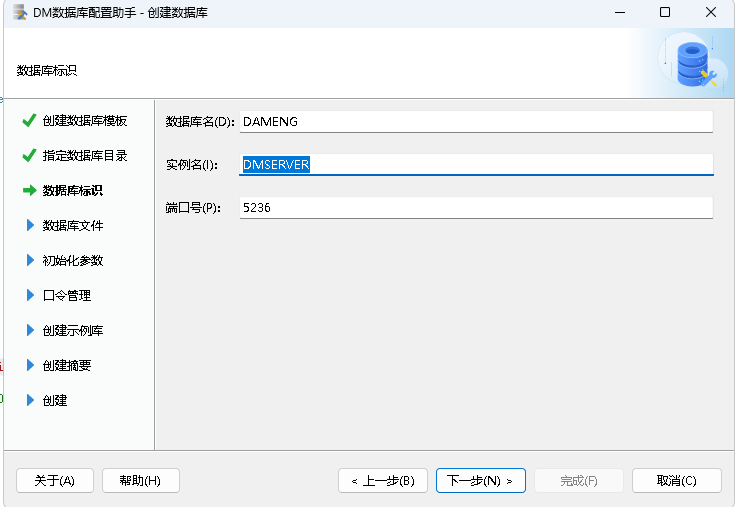
Task: Go to the final 创建 step
Action: click(55, 400)
